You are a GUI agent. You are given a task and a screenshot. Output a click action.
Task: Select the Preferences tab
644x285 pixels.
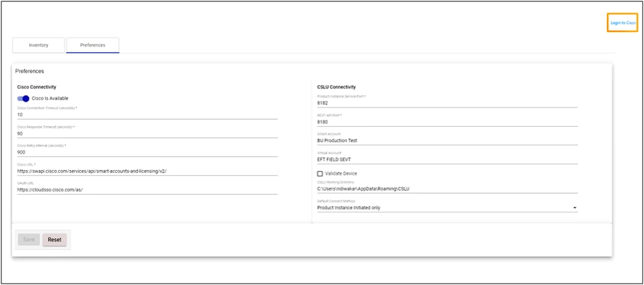coord(92,45)
